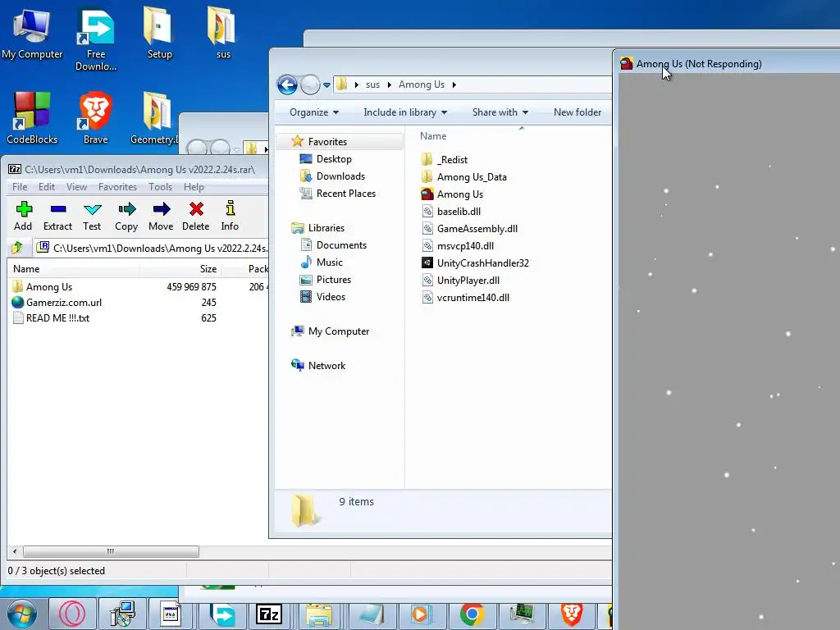Select Desktop in Explorer navigation pane
Viewport: 840px width, 630px height.
pyautogui.click(x=334, y=158)
